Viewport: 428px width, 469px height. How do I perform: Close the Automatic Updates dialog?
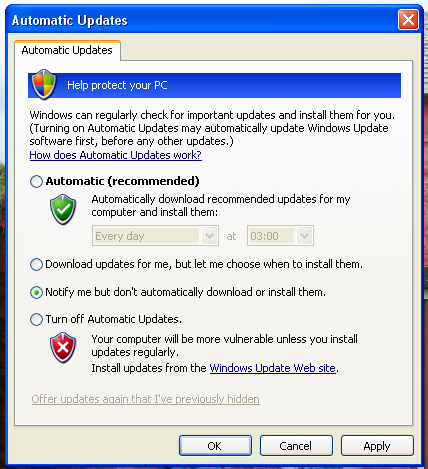coord(408,20)
